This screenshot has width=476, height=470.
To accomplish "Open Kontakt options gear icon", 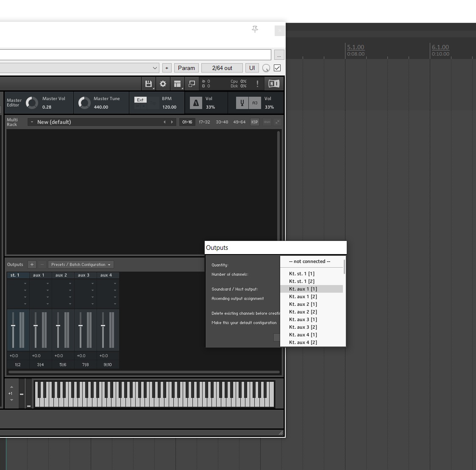I will [x=163, y=84].
